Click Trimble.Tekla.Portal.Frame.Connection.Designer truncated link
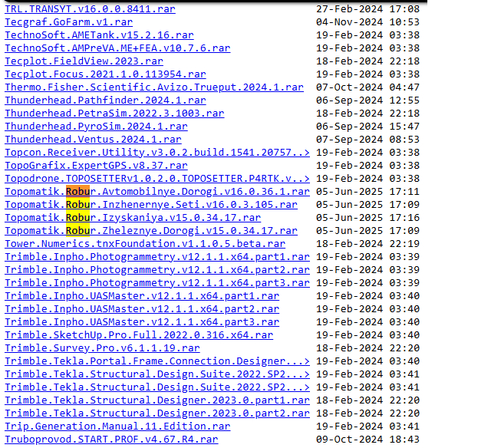 pos(157,361)
